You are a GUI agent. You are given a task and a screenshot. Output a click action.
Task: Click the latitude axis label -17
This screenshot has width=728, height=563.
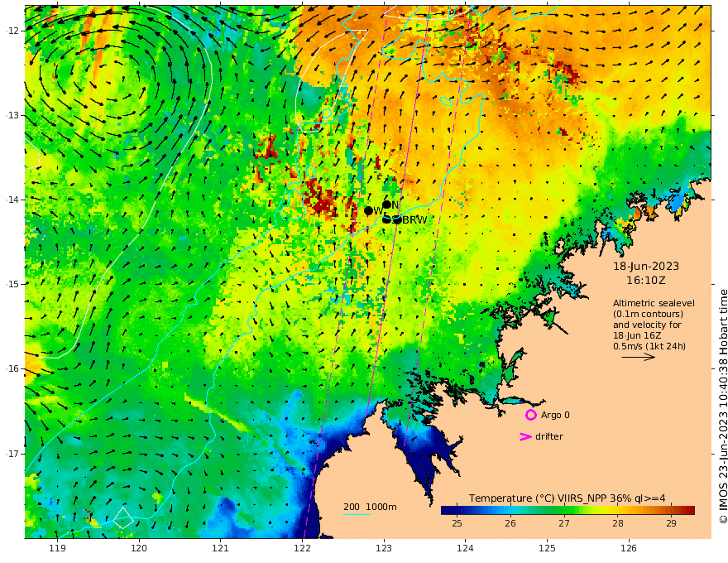(x=12, y=454)
